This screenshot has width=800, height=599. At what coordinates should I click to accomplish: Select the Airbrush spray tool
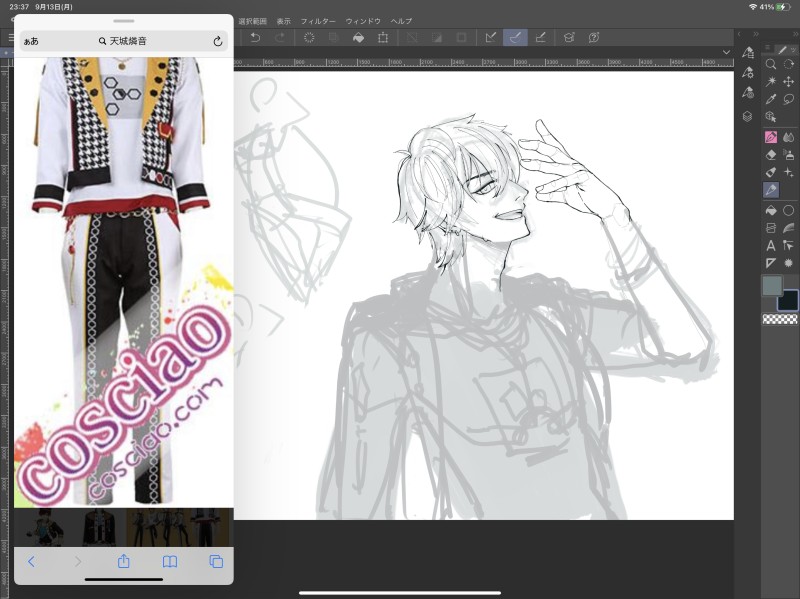coord(788,155)
